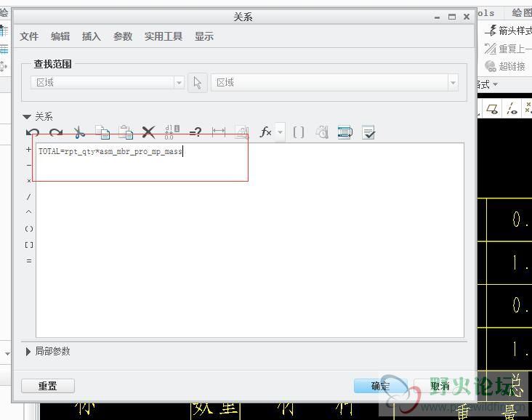Insert caret exponent operator from side column
This screenshot has width=532, height=420.
tap(29, 212)
